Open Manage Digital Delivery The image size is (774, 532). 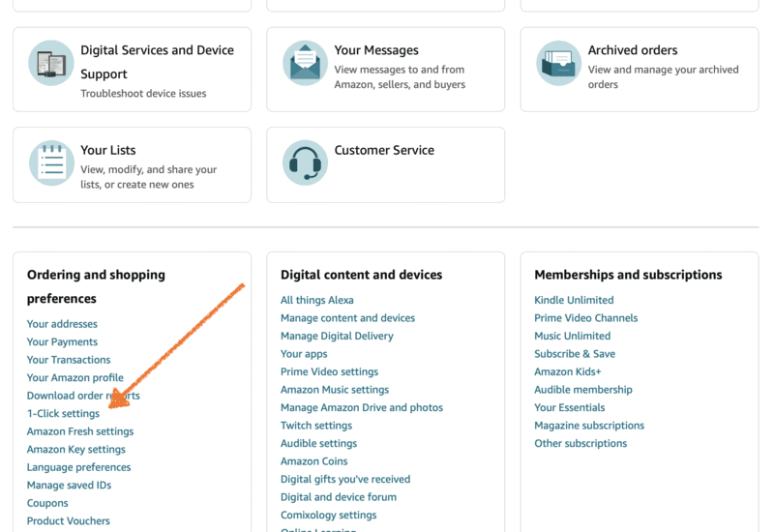(337, 336)
